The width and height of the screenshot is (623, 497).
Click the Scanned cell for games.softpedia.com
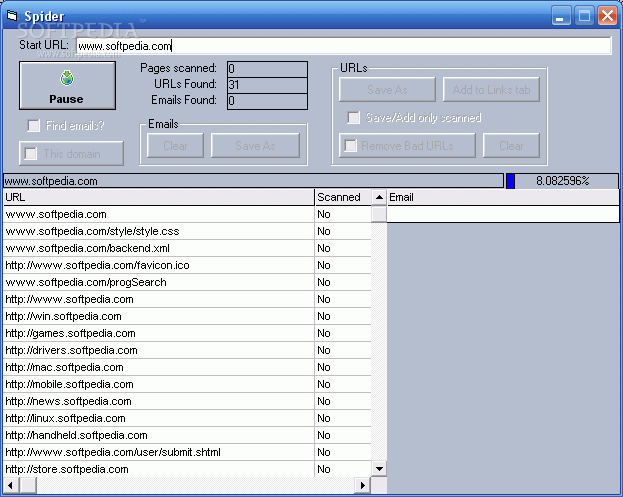343,333
